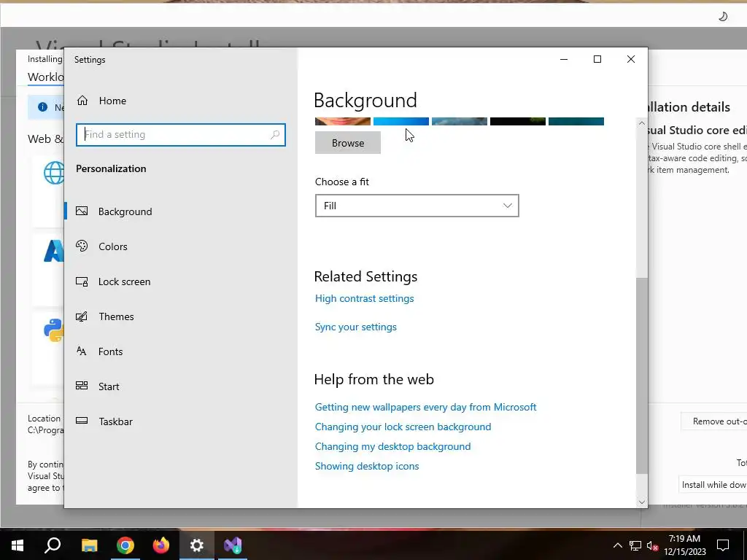The image size is (747, 560).
Task: Click Browse to pick a picture
Action: click(348, 143)
